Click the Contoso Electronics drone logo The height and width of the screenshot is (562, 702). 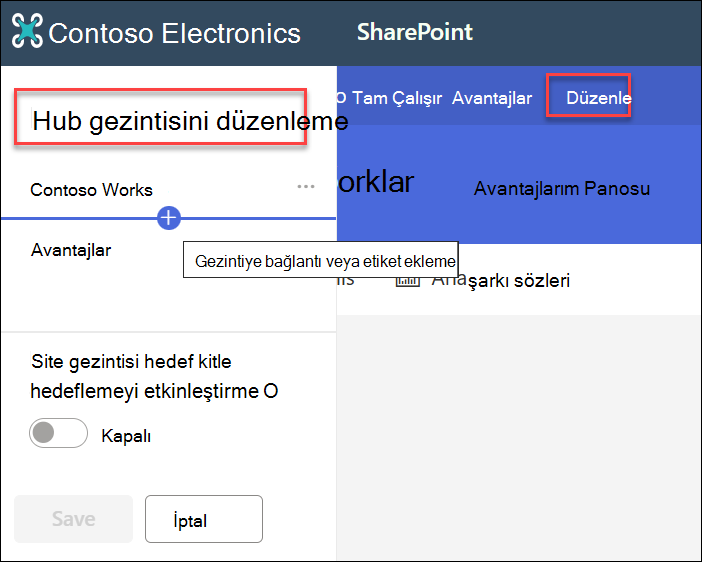(x=27, y=30)
